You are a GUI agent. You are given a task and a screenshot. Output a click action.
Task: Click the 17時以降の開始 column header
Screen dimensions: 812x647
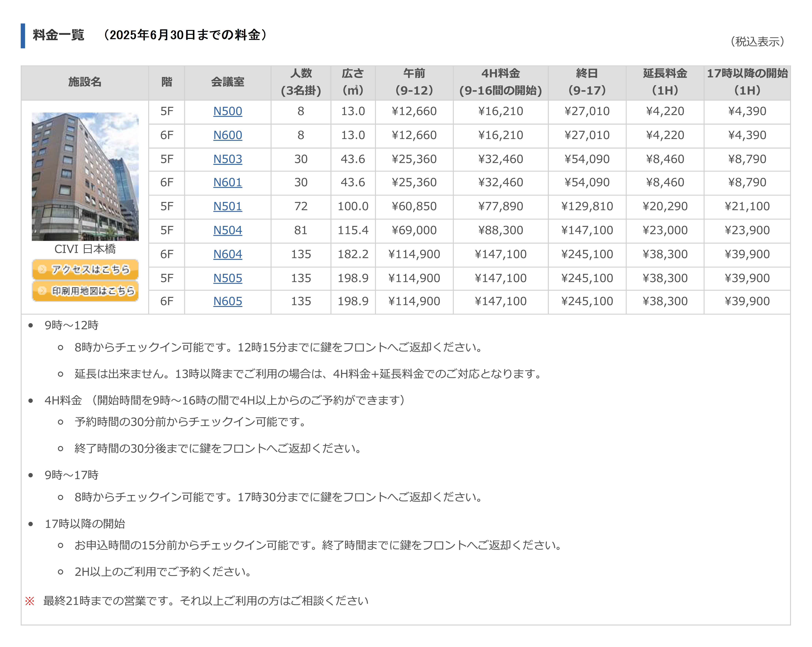[747, 82]
